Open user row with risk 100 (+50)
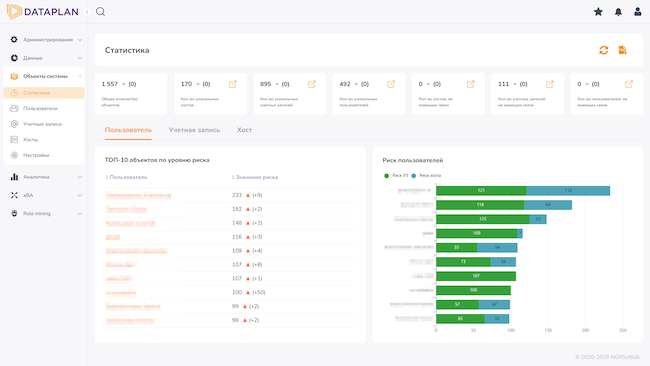The height and width of the screenshot is (366, 650). 230,292
